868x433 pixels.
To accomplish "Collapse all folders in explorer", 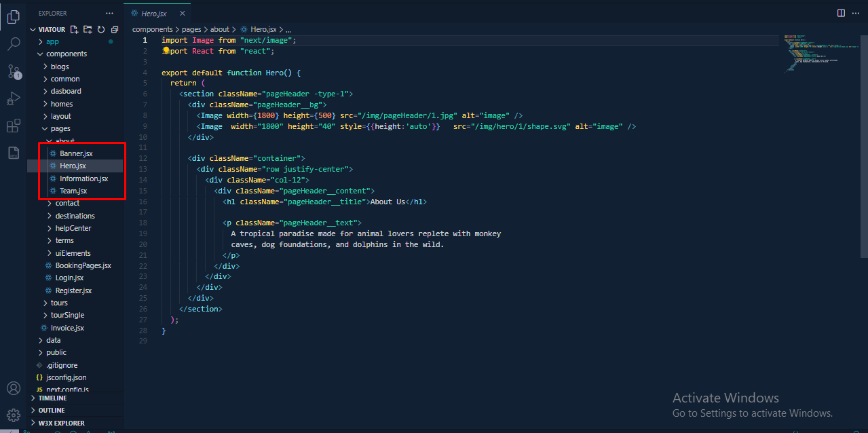I will 114,30.
